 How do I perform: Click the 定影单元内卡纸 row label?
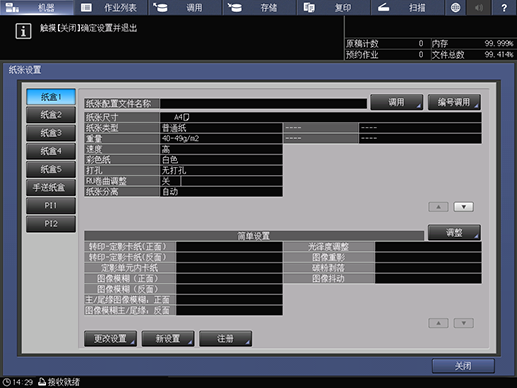130,268
